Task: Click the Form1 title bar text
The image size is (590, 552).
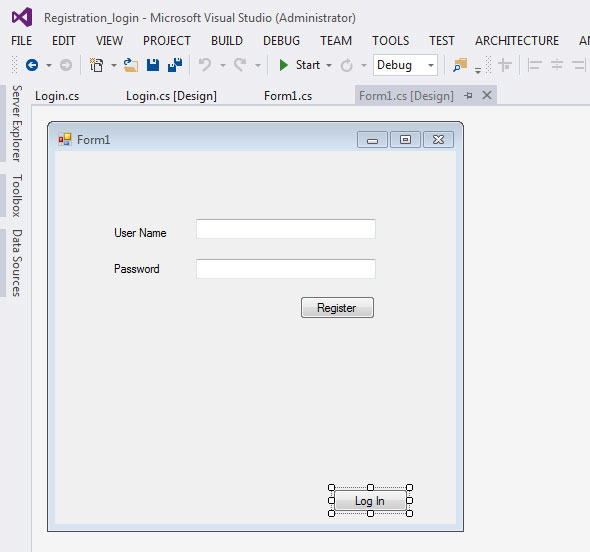Action: 93,140
